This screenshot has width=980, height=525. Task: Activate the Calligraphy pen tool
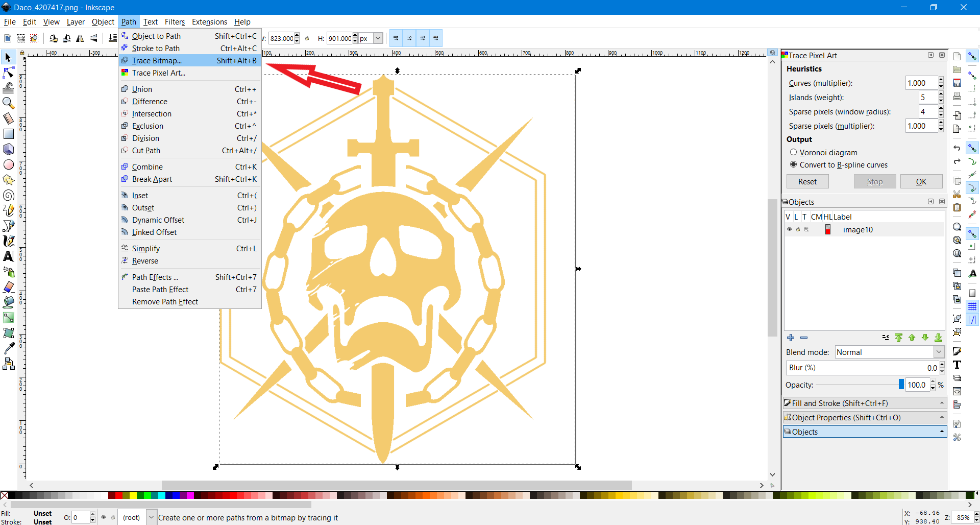coord(8,241)
